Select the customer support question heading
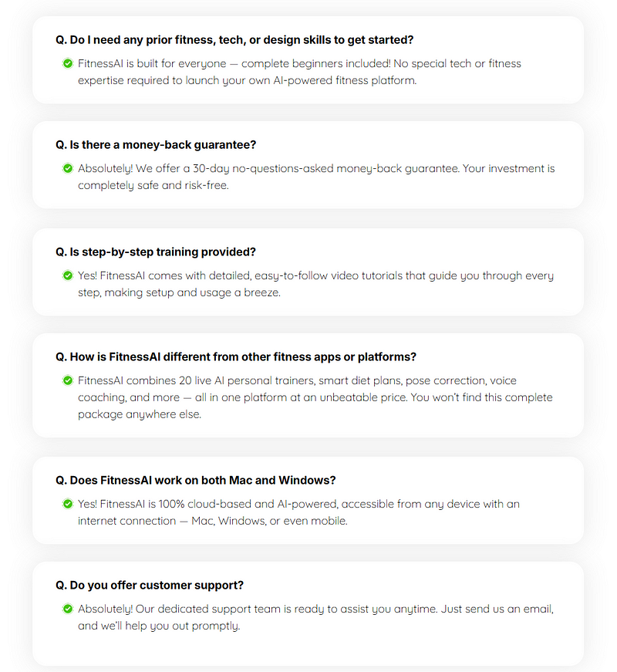The image size is (617, 672). (x=150, y=586)
